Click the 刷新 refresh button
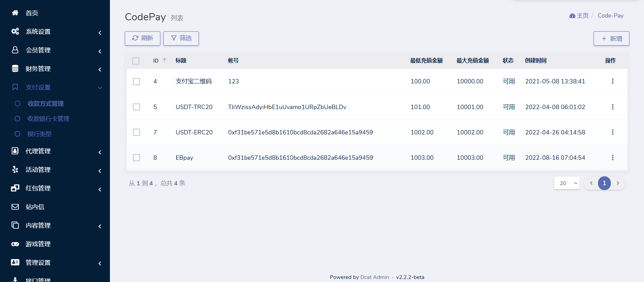644x282 pixels. click(142, 39)
